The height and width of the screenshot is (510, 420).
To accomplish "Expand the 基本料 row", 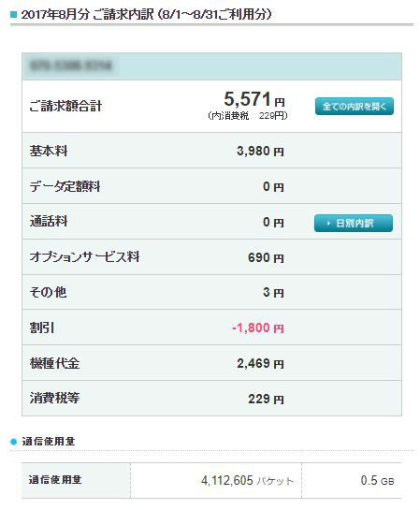I will 211,151.
